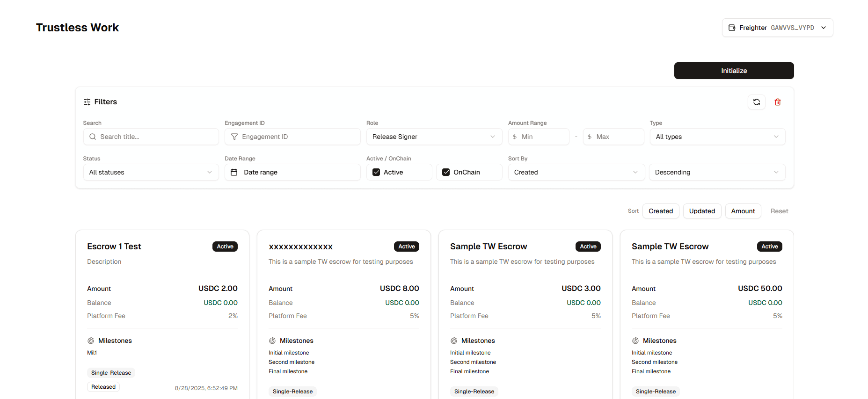Open the Status dropdown showing All statuses
868x399 pixels.
point(151,172)
